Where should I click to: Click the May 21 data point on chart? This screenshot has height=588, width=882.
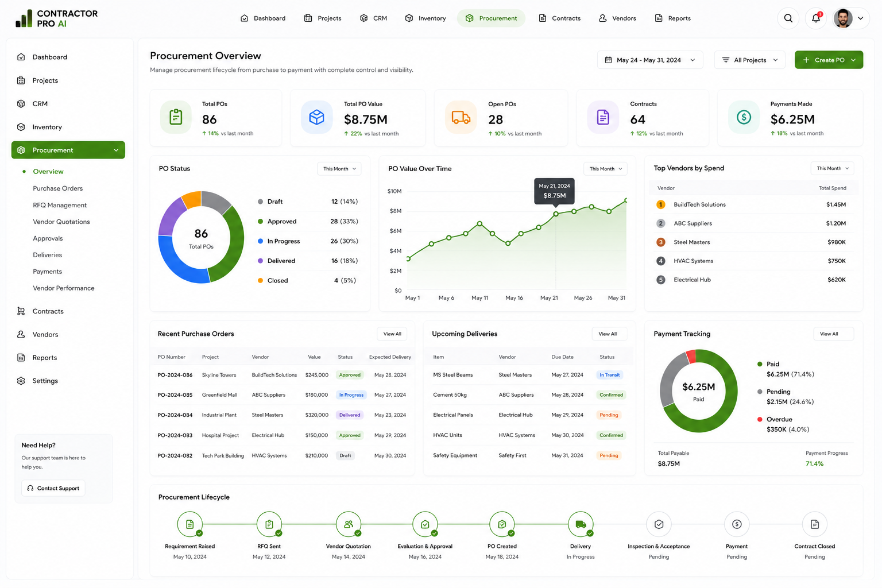556,214
